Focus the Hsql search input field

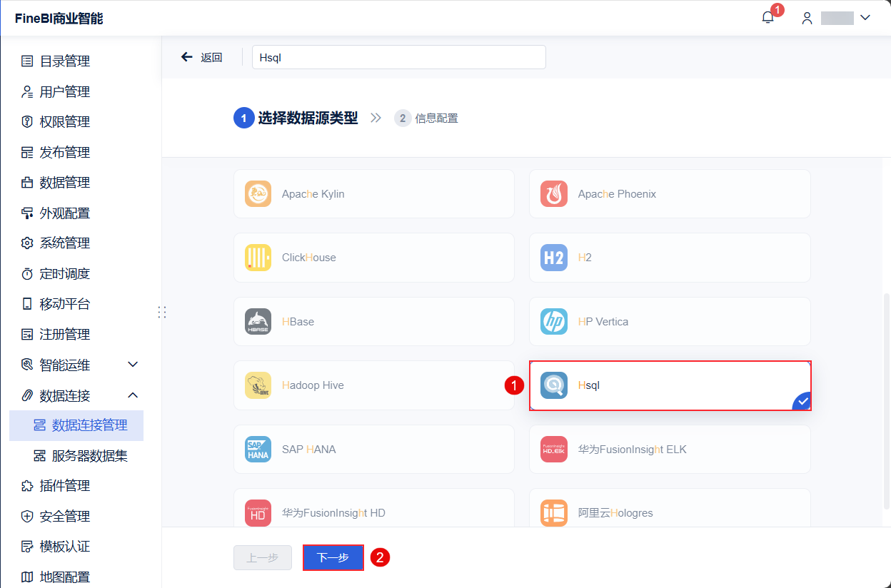[398, 57]
